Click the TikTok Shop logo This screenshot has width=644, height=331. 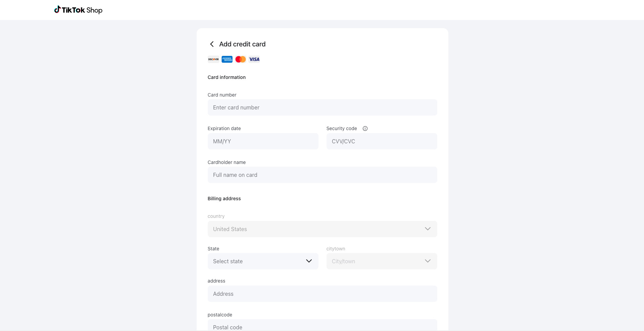(x=78, y=10)
